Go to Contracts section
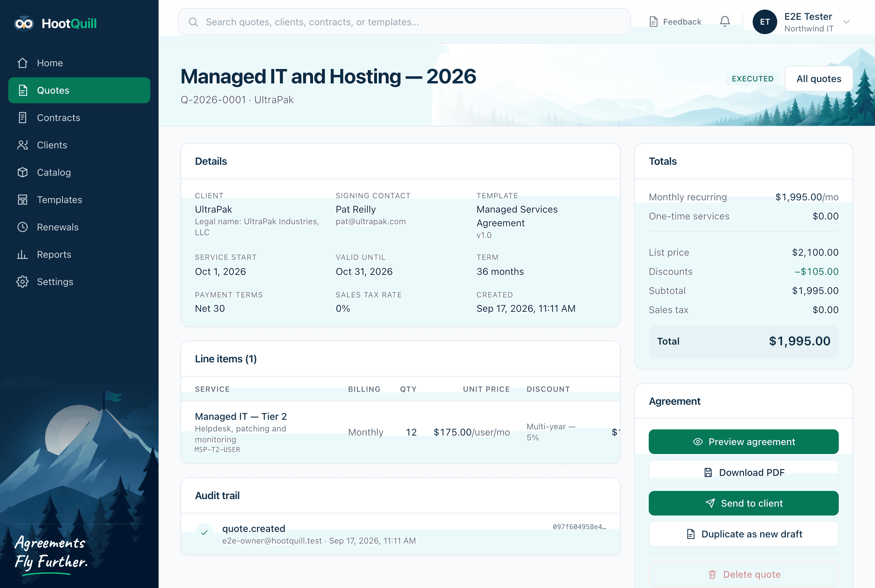 79,118
